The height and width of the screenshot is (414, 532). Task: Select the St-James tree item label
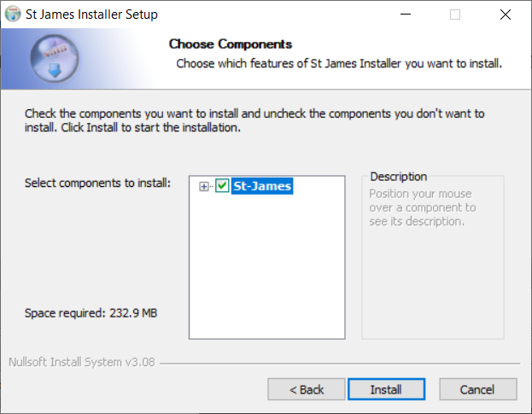[x=261, y=186]
